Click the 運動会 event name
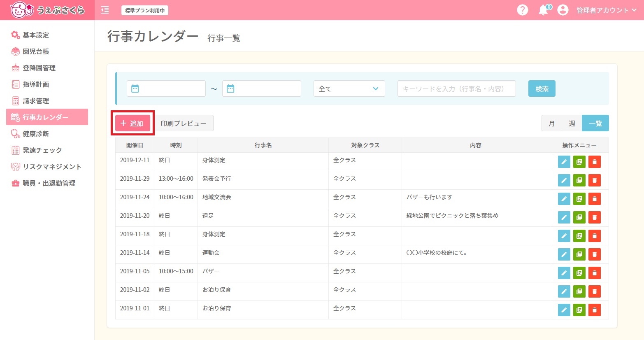Screen dimensions: 644x340 [x=211, y=253]
